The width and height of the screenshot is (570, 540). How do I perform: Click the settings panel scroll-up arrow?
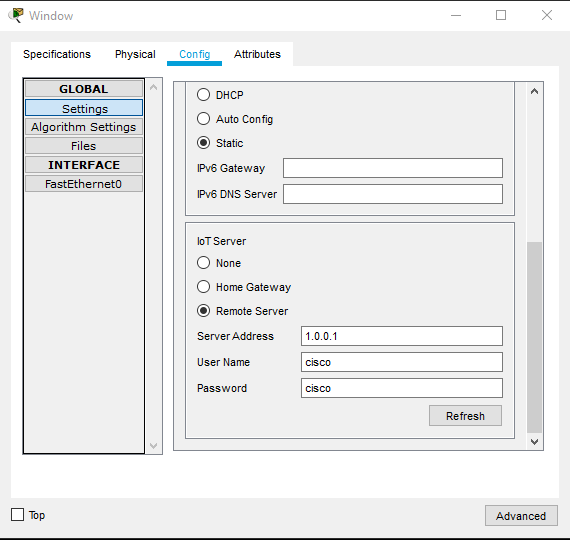tap(534, 91)
